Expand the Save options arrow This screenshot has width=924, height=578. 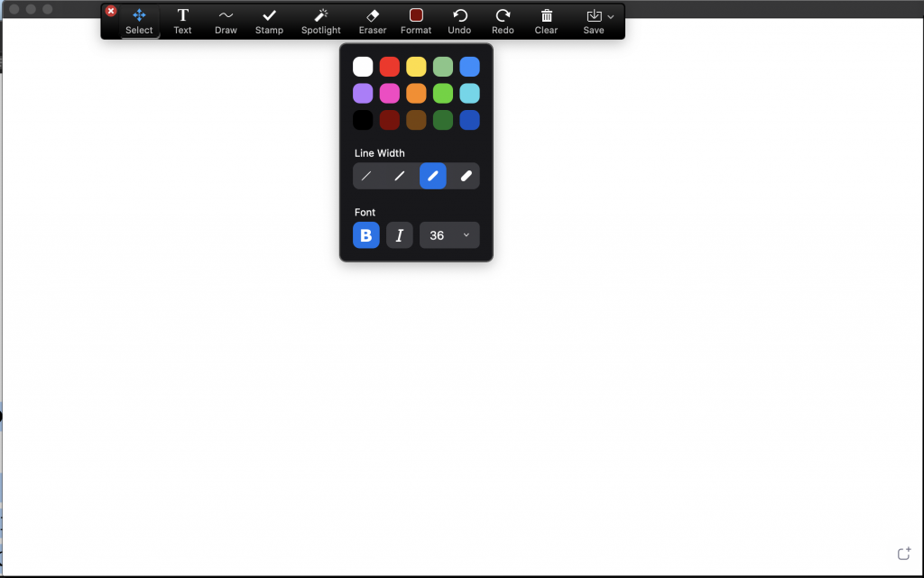click(x=612, y=16)
